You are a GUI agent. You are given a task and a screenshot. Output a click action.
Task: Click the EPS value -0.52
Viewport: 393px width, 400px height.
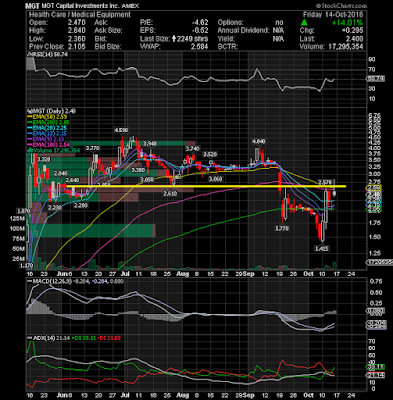200,30
